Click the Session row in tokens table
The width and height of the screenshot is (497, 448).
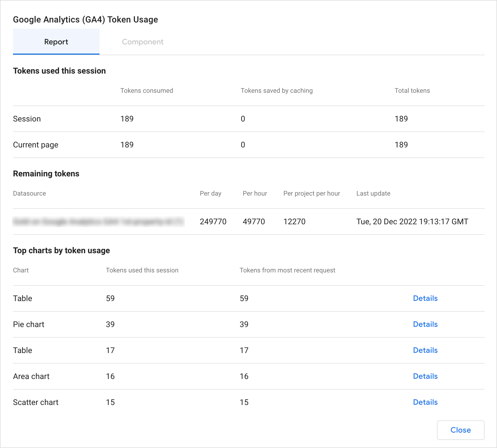(x=27, y=118)
